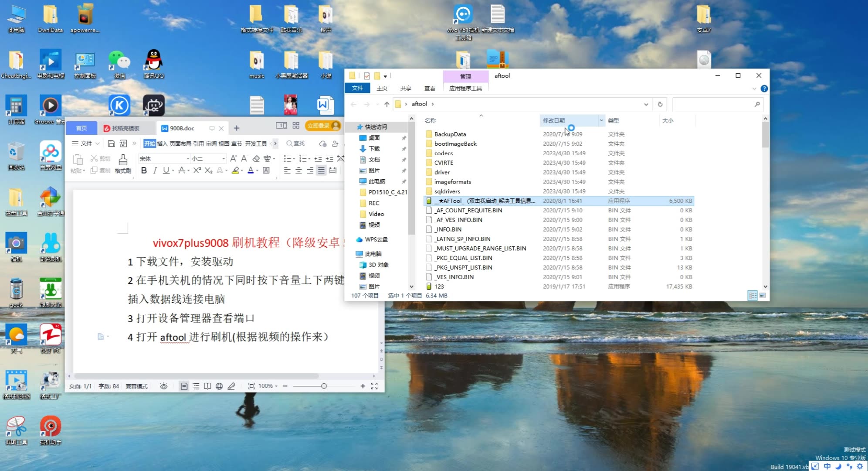868x471 pixels.
Task: Switch to outline view in WPS status bar
Action: (196, 386)
